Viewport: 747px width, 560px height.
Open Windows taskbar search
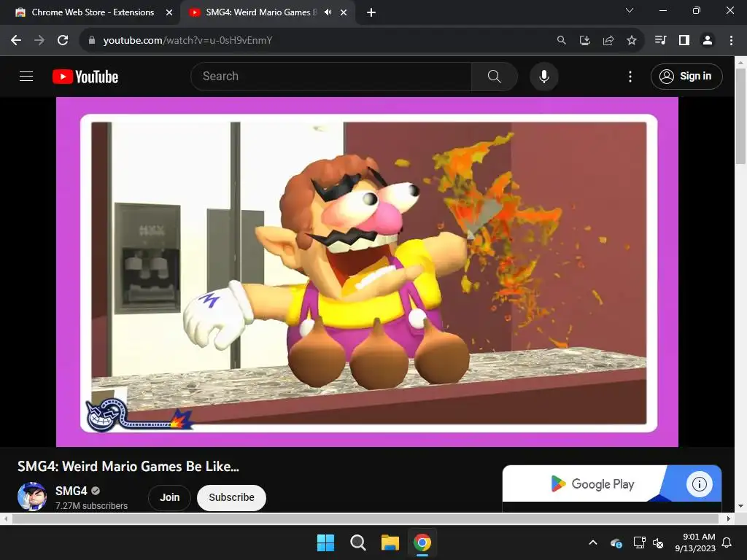[x=357, y=542]
